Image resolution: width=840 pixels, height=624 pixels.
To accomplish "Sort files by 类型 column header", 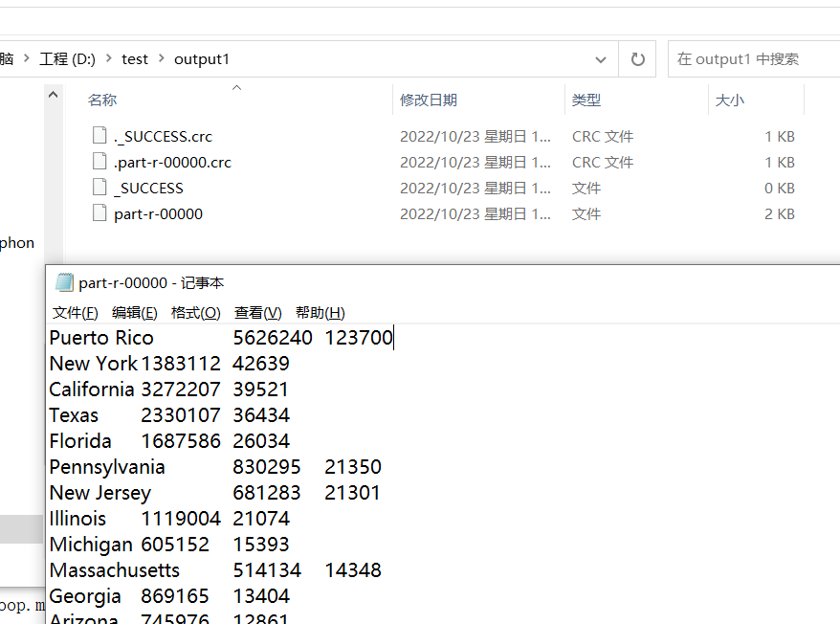I will (x=586, y=100).
